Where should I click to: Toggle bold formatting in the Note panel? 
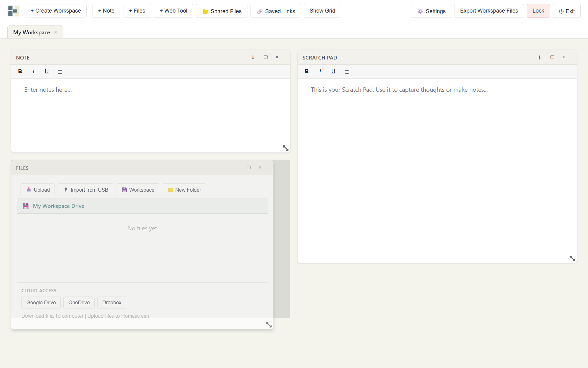20,71
